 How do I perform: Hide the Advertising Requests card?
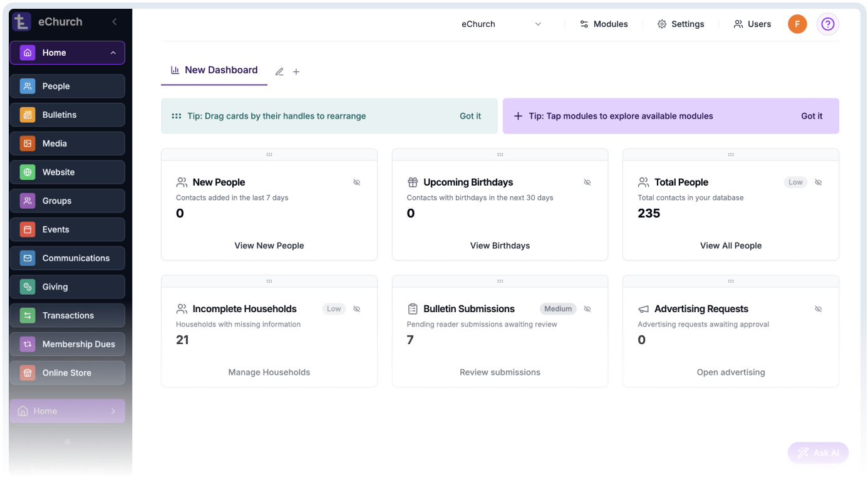[819, 308]
